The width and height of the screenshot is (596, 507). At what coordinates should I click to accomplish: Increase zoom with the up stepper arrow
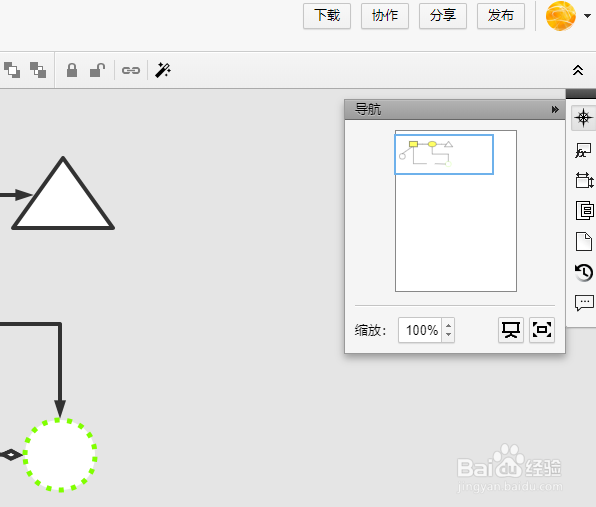pos(449,326)
